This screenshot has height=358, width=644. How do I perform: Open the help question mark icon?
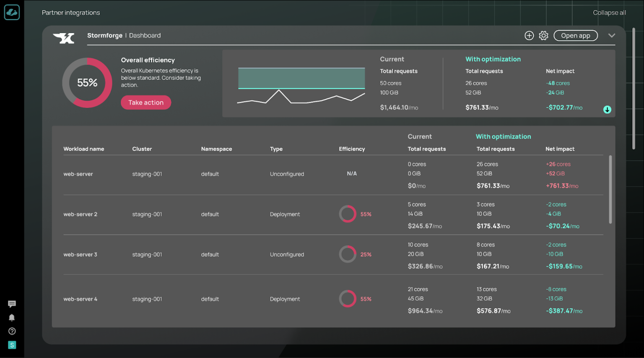tap(12, 331)
